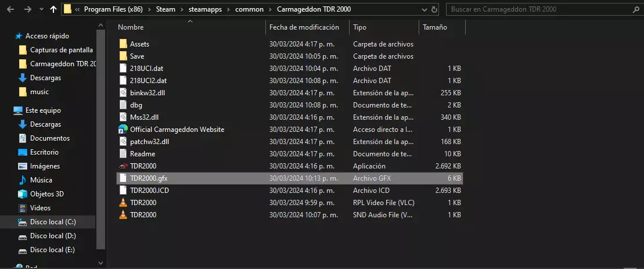
Task: Go up one folder level
Action: click(53, 9)
